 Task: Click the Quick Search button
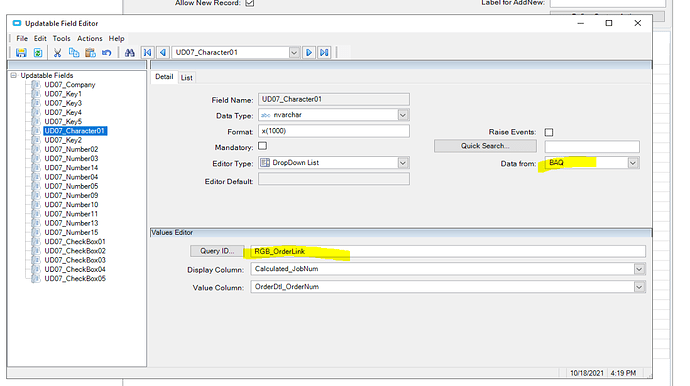(x=485, y=146)
